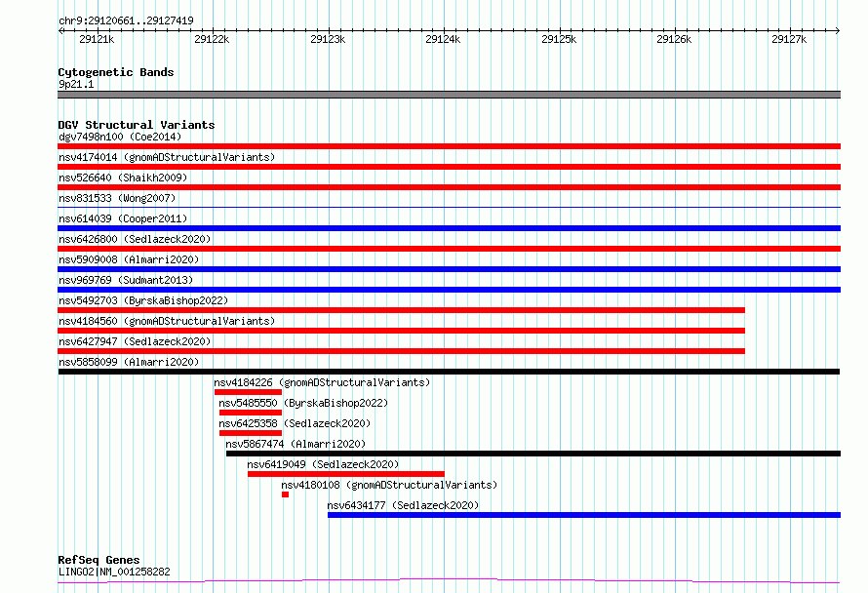868x593 pixels.
Task: Click the nsv4174014 (gnomADStructuralVariants) label
Action: pos(167,157)
